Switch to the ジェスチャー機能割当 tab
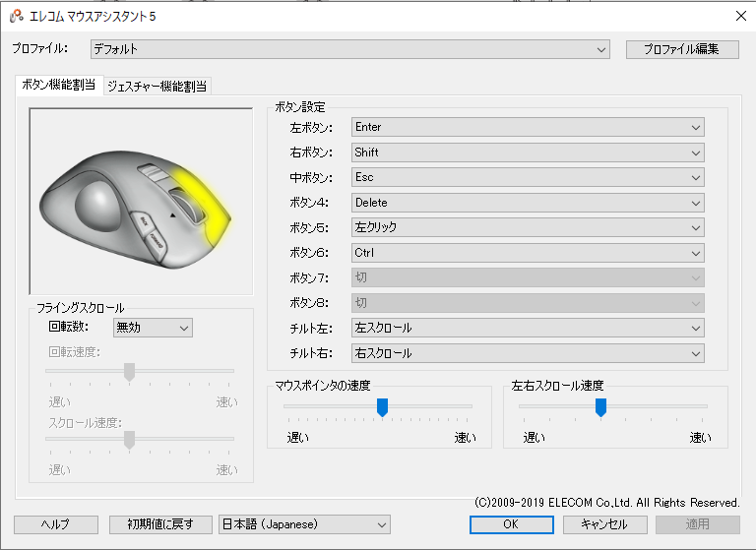Screen dimensions: 756x550 pos(157,87)
